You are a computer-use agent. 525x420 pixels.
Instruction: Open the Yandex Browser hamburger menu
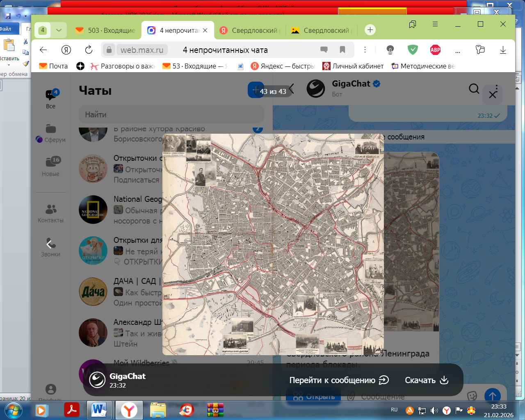(x=435, y=24)
